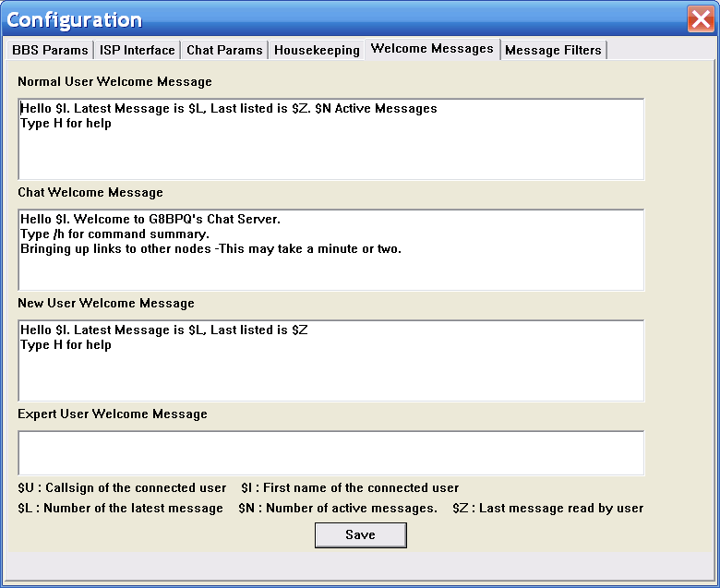
Task: Click the '$N : Number of active messages' legend
Action: [338, 509]
